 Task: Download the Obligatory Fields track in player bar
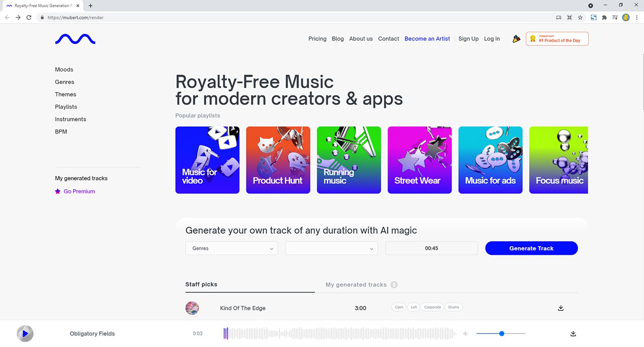(x=573, y=333)
